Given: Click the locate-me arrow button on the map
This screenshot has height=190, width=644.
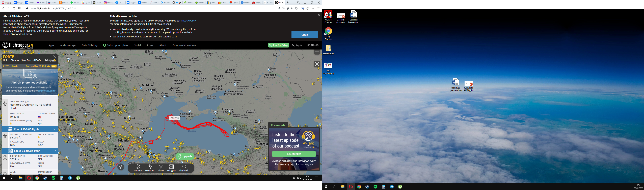Looking at the screenshot, I should 121,167.
